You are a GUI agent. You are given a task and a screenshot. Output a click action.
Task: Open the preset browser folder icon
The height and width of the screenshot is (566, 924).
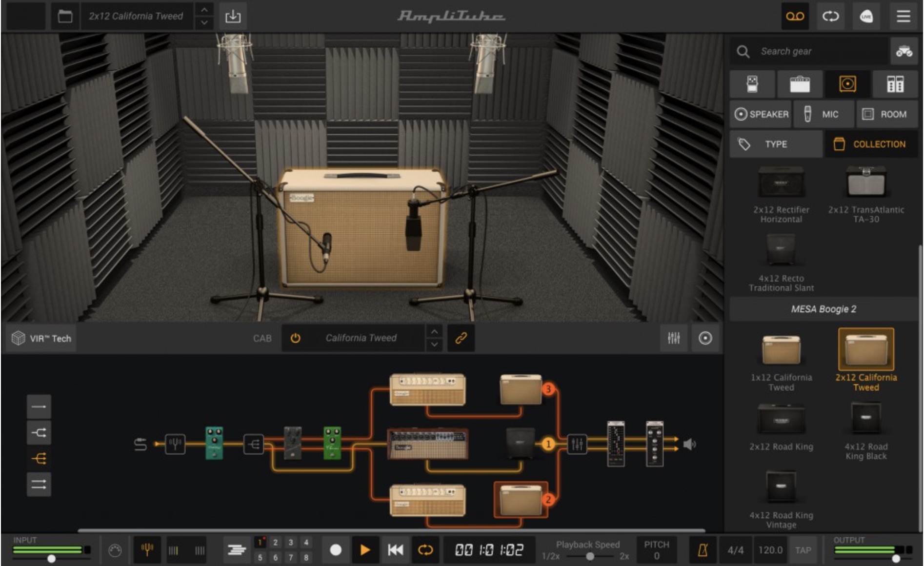click(x=65, y=16)
